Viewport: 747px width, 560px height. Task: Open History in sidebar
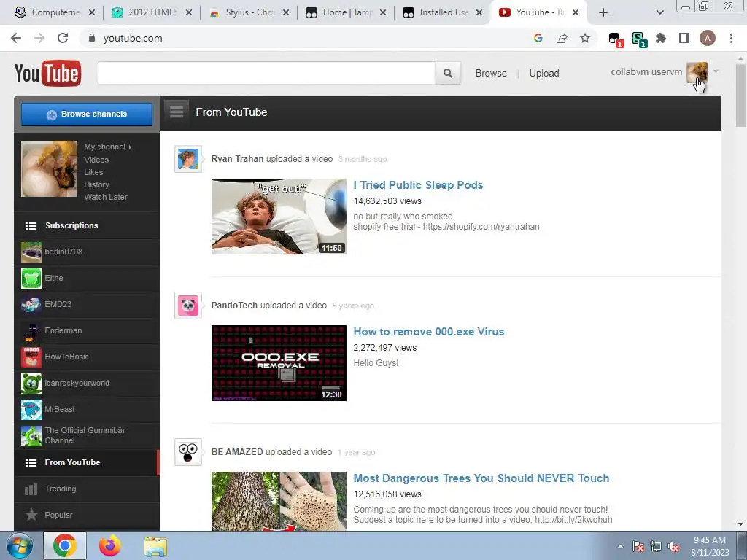[x=97, y=184]
